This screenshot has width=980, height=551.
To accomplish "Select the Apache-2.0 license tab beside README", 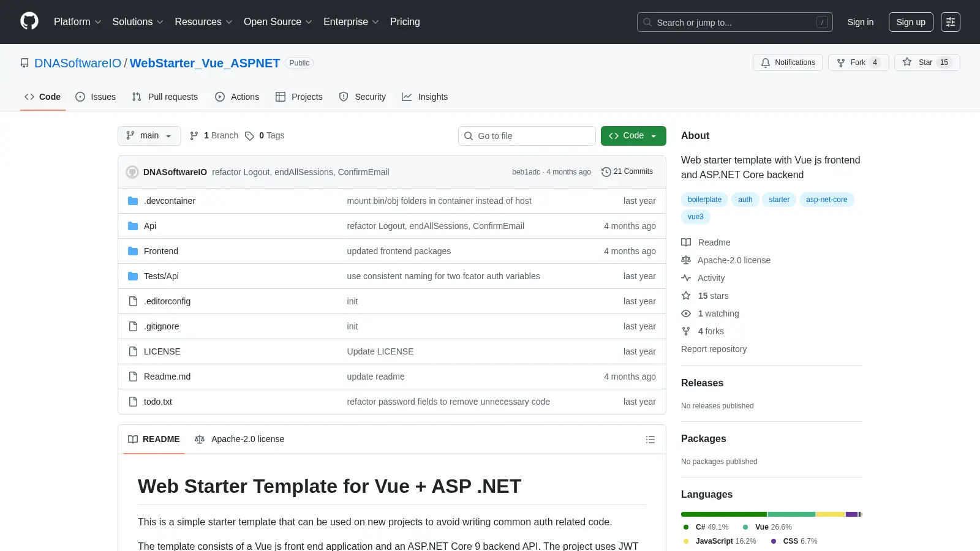I will point(239,440).
